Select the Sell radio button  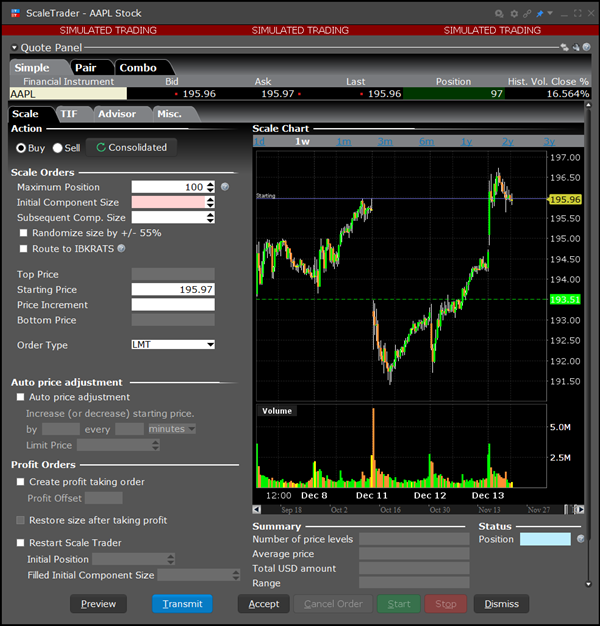[x=57, y=148]
